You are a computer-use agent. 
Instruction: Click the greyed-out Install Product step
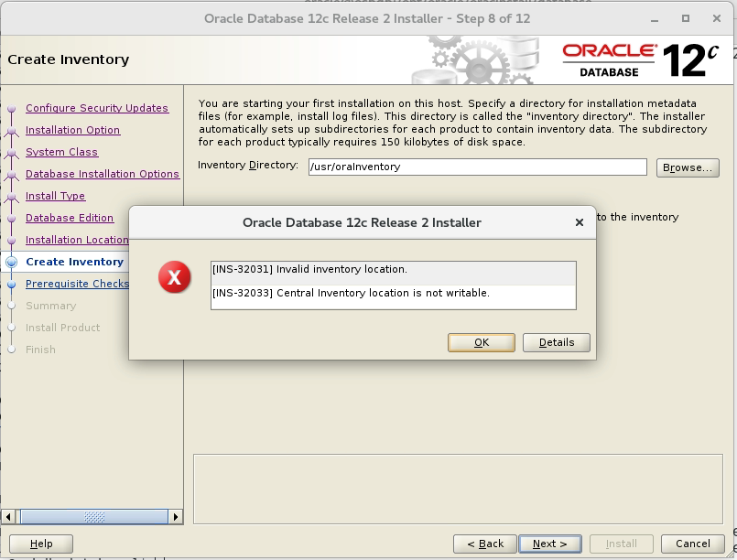[62, 328]
